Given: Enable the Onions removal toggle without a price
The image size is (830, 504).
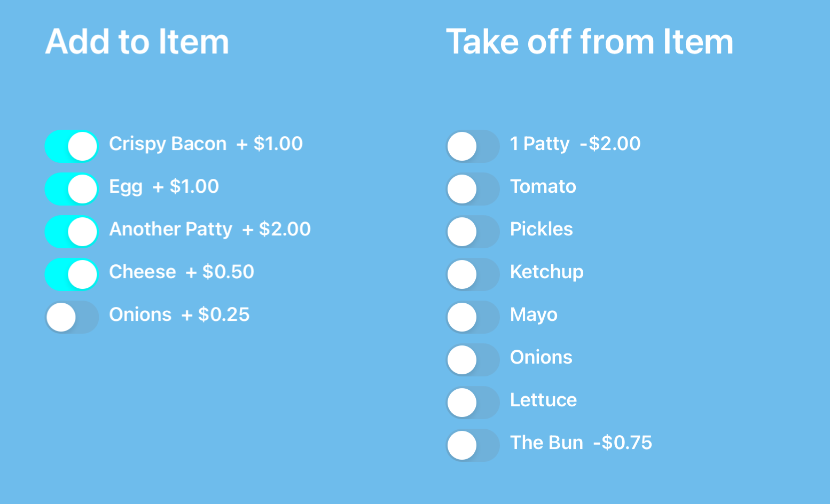Looking at the screenshot, I should [472, 359].
